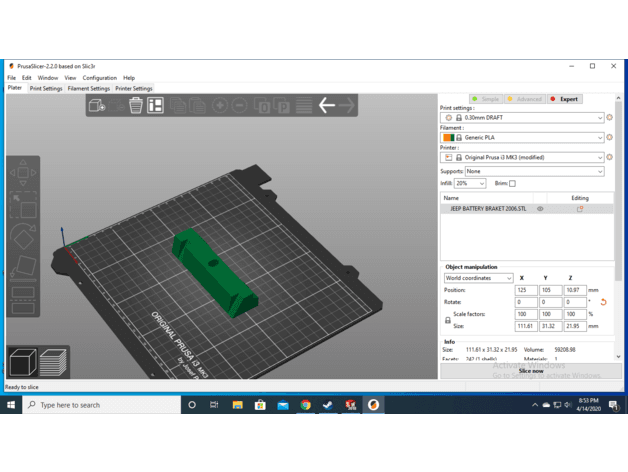
Task: Click the Add instance plus icon
Action: click(219, 106)
